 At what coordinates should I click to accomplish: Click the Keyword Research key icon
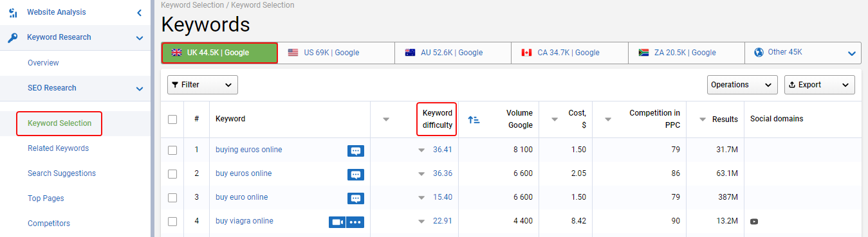(13, 37)
